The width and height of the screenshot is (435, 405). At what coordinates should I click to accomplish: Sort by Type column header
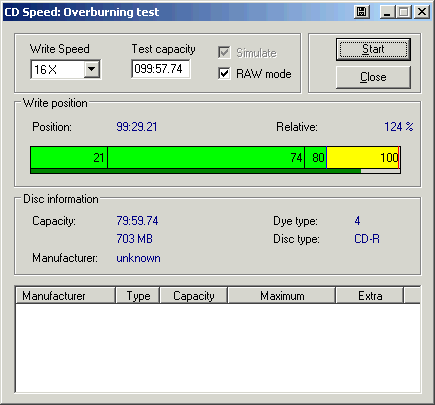pos(138,296)
